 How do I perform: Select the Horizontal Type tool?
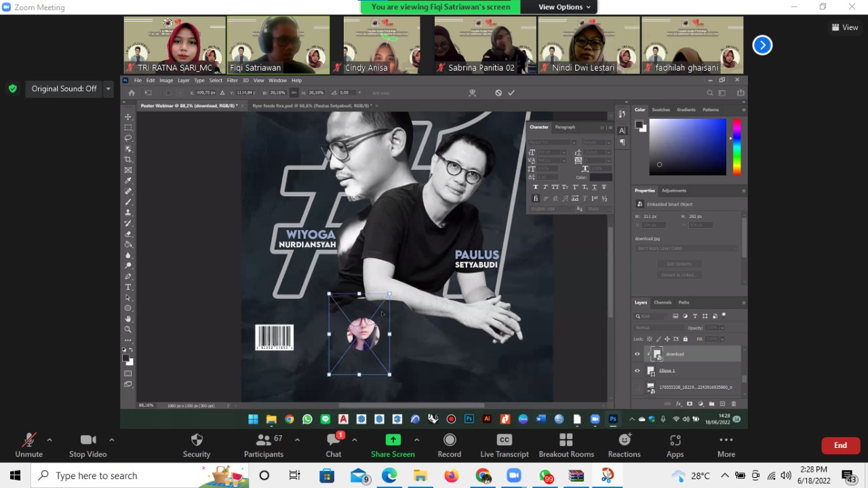click(x=128, y=287)
